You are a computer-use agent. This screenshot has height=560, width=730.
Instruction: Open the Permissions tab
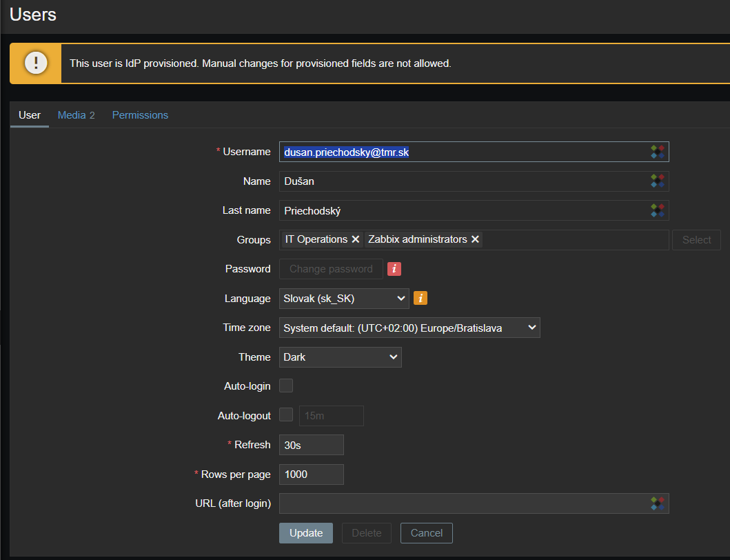140,115
